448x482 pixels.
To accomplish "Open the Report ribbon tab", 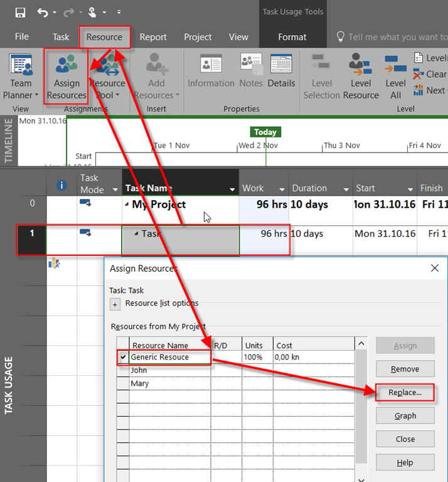I will tap(153, 37).
